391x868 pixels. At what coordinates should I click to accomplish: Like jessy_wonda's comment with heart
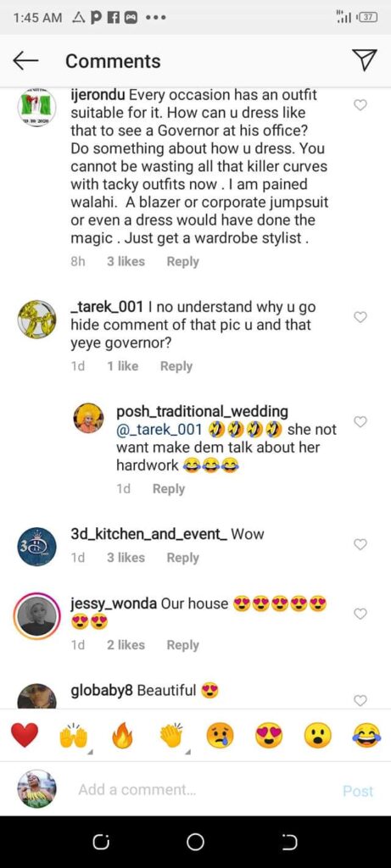(x=360, y=614)
